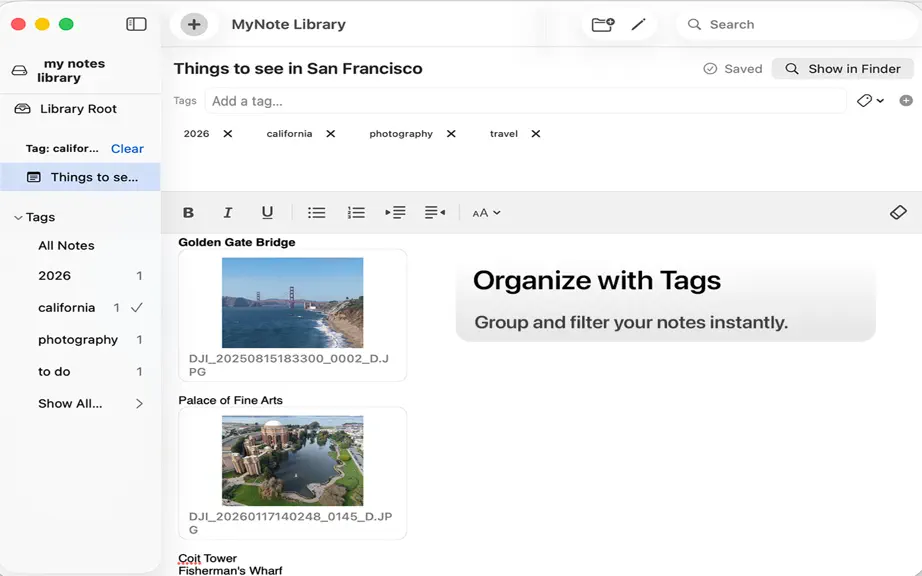Screen dimensions: 922x576
Task: Focus the Search field
Action: (797, 25)
